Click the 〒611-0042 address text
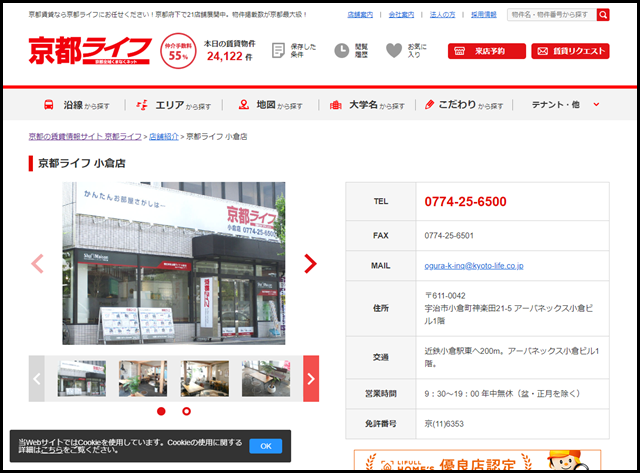Viewport: 640px width, 473px height. pyautogui.click(x=445, y=295)
